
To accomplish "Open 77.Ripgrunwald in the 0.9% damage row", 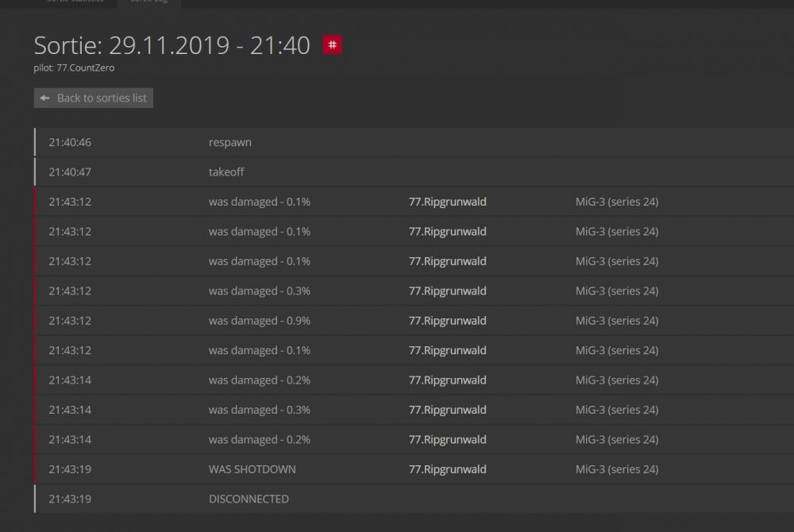I will coord(448,321).
